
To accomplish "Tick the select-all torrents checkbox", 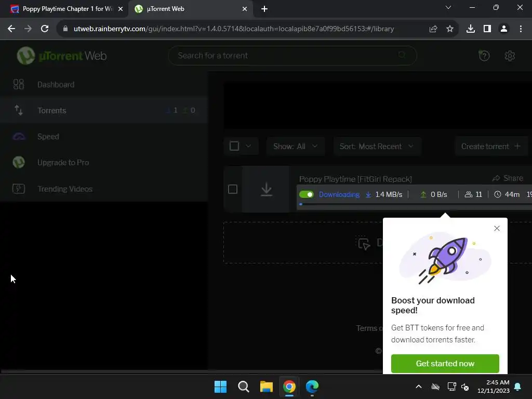I will tap(234, 146).
